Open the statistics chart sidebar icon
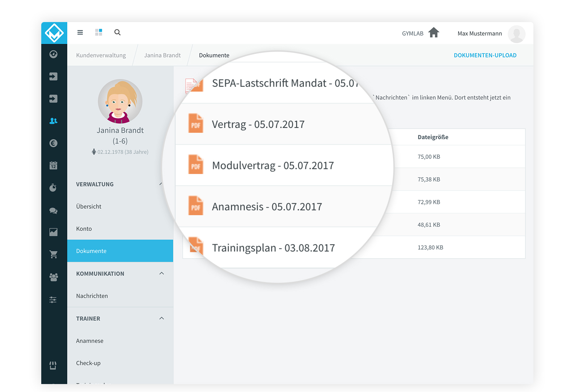The height and width of the screenshot is (392, 579). pos(54,232)
